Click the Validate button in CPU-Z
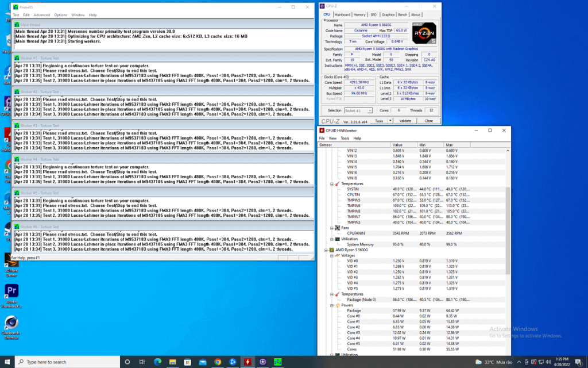 click(x=405, y=121)
